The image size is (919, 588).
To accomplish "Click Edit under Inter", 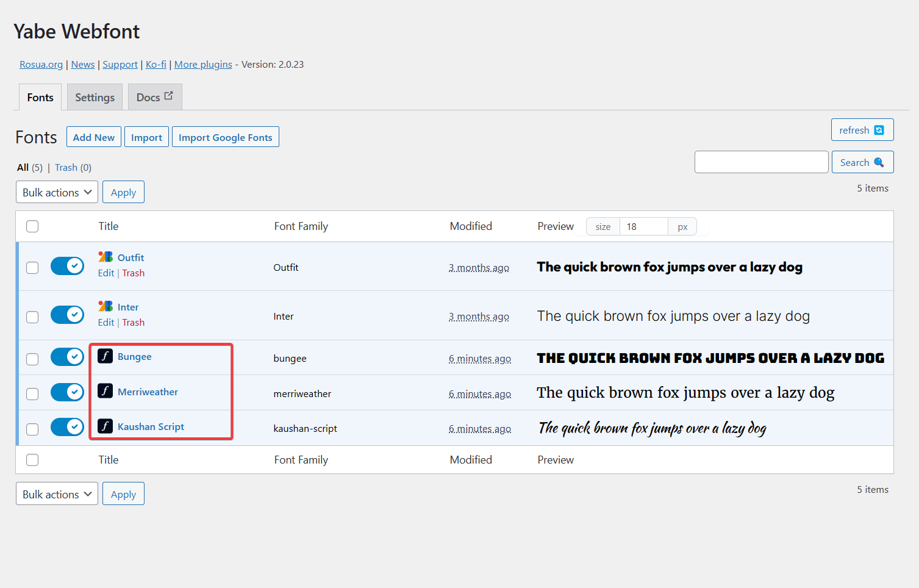I will click(x=106, y=322).
